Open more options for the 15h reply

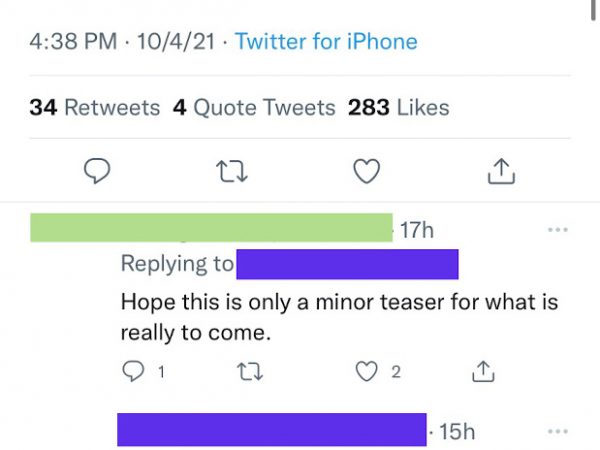[x=558, y=431]
